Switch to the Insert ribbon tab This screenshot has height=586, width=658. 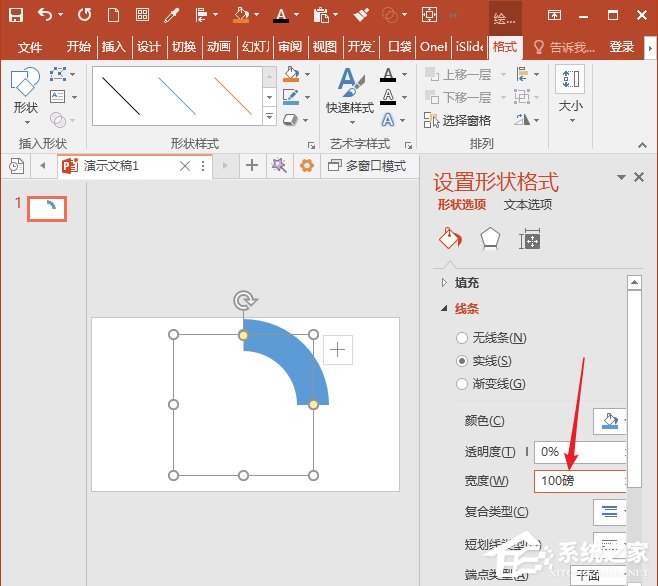tap(114, 47)
